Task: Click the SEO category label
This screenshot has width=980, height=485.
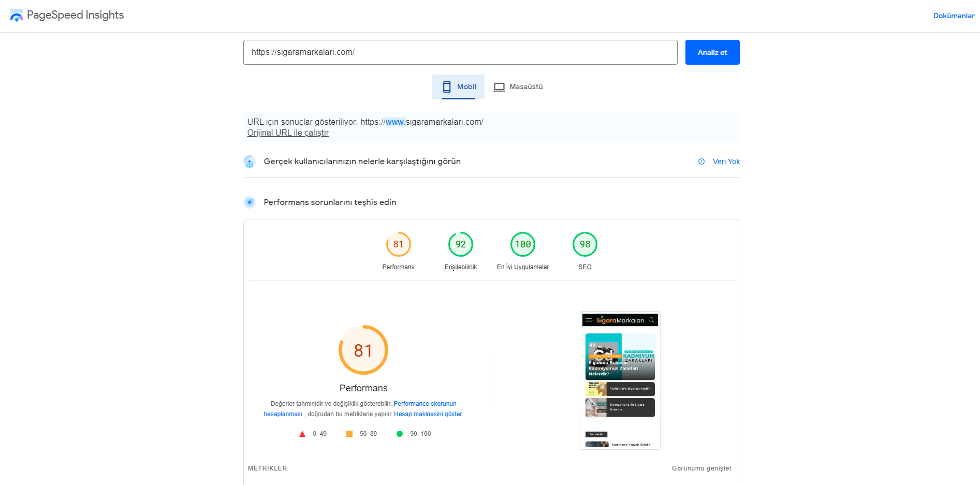Action: (x=585, y=267)
